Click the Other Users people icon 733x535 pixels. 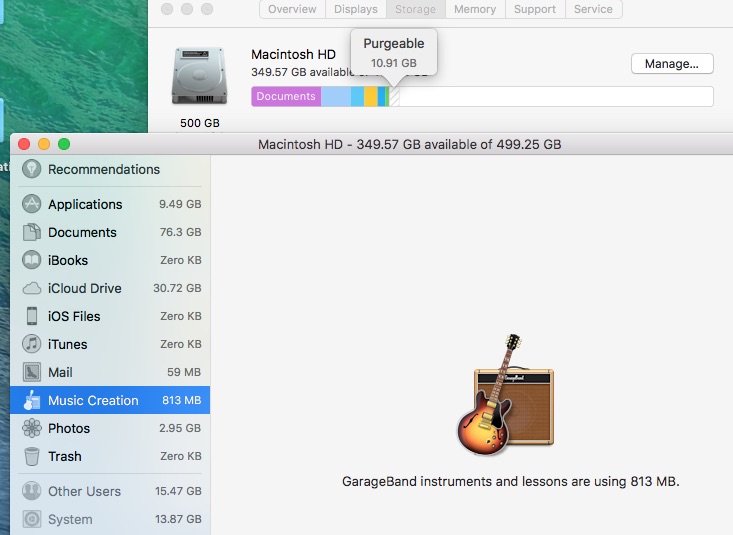[x=31, y=491]
